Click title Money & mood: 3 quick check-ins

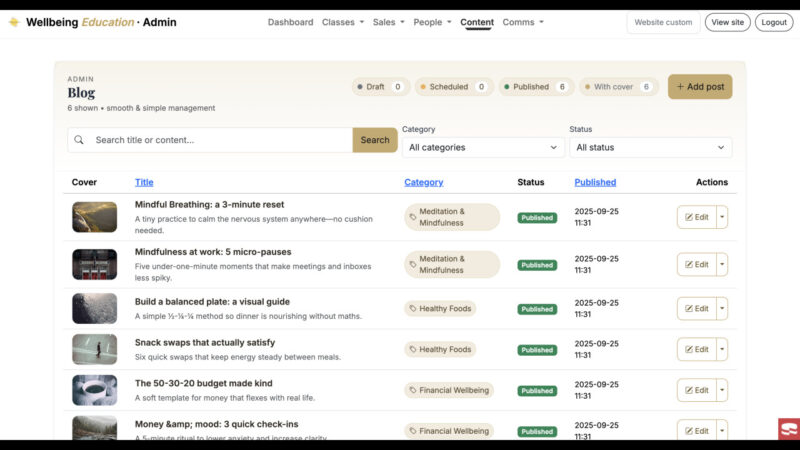(216, 424)
